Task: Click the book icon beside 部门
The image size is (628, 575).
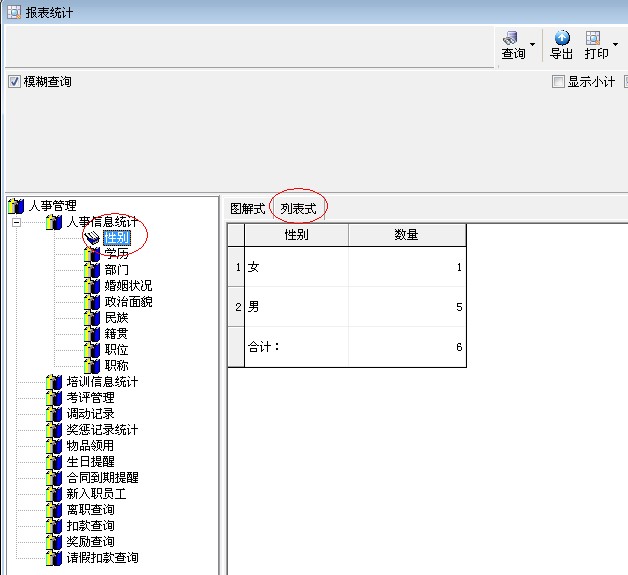Action: coord(92,270)
